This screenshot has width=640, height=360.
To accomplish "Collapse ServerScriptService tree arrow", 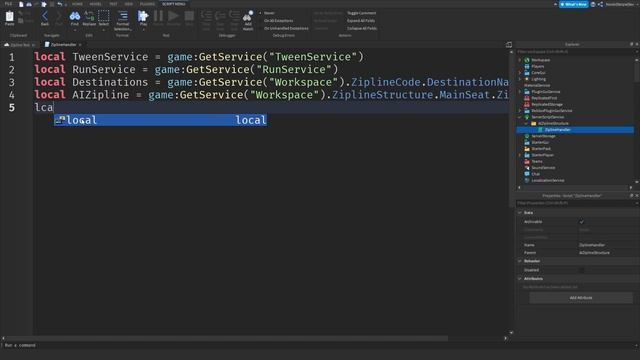I will [520, 117].
